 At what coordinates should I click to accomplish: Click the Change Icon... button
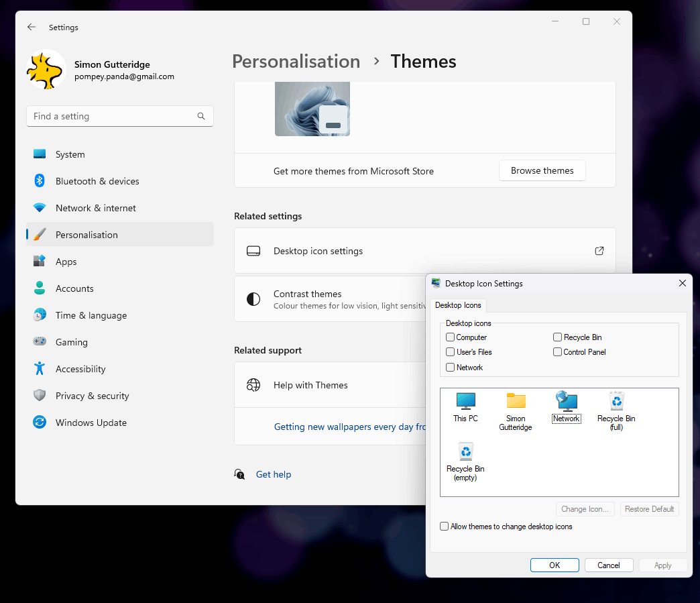click(585, 508)
